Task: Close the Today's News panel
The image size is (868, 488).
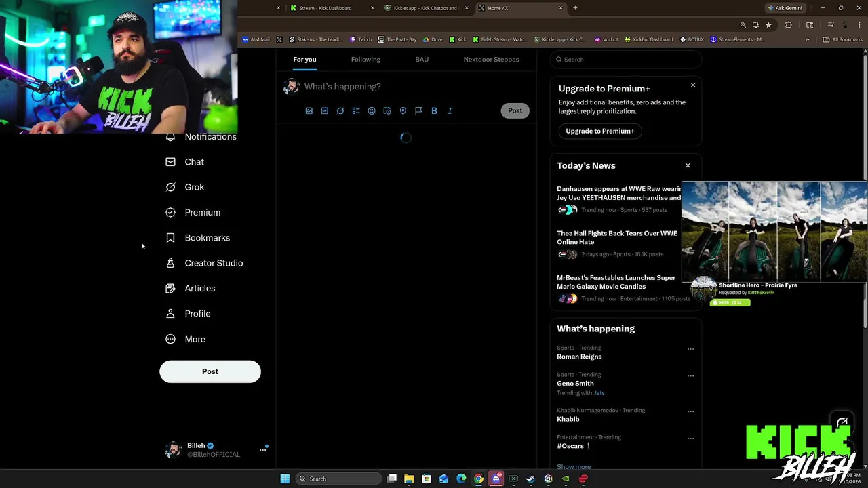Action: coord(688,165)
